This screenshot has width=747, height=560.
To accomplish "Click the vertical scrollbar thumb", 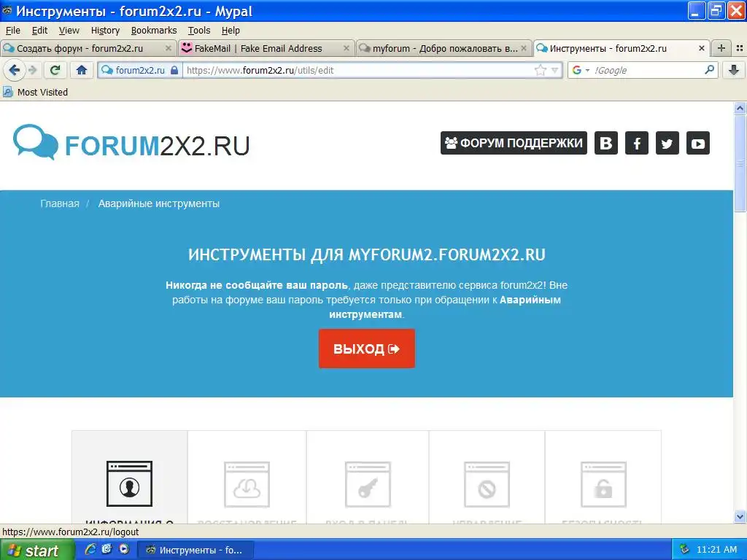I will click(x=740, y=163).
